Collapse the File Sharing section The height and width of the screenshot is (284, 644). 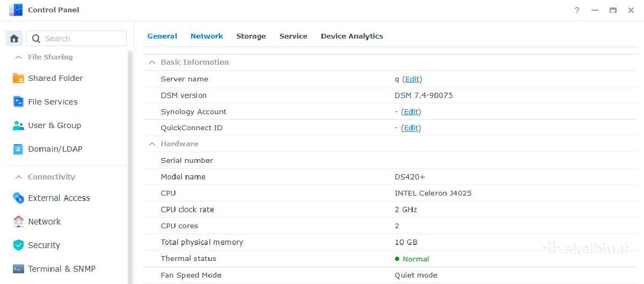[x=18, y=57]
